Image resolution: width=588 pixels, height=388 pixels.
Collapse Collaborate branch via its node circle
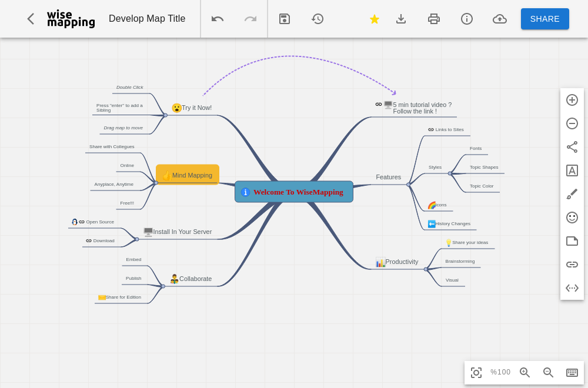[163, 286]
